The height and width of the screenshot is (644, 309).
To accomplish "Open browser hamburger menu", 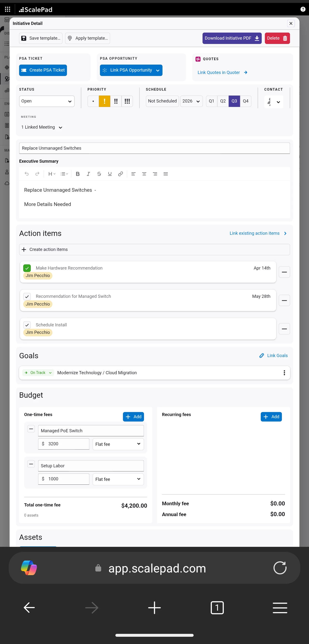I will (x=280, y=608).
